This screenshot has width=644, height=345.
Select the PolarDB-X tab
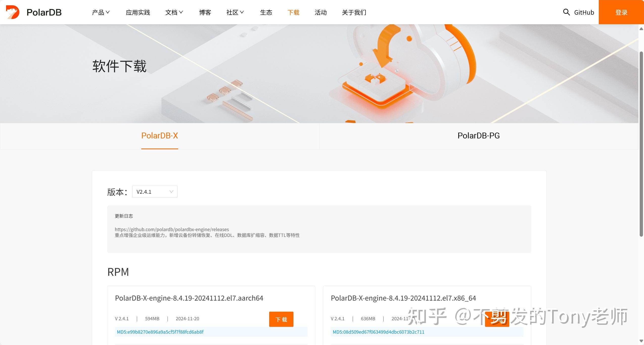click(159, 136)
